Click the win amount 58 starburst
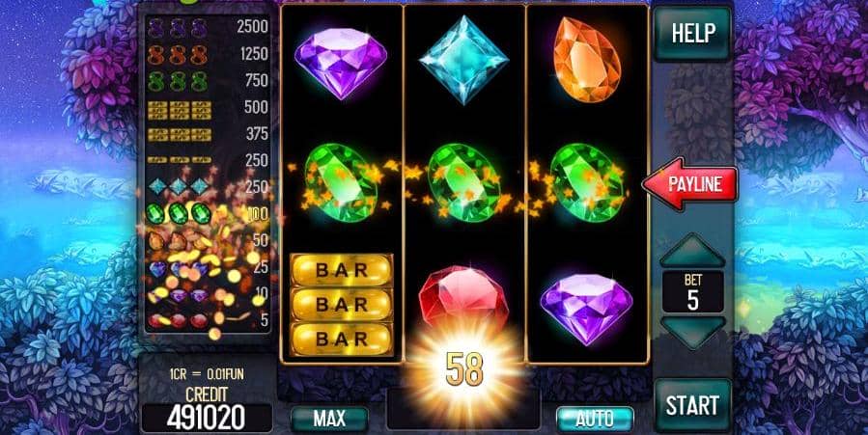 click(x=463, y=369)
